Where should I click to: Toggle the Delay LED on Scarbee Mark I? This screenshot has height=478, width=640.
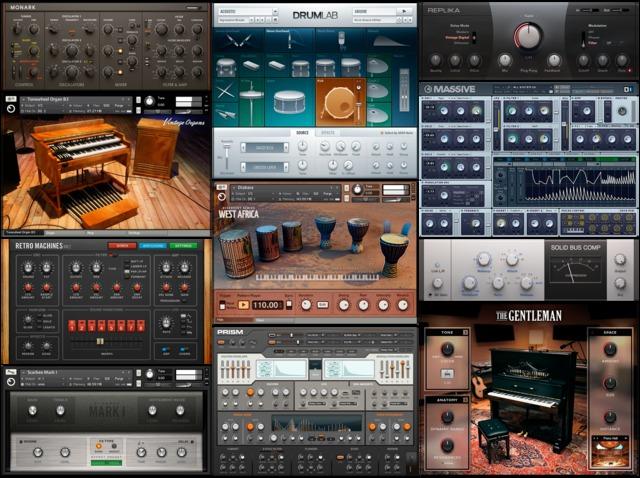click(192, 442)
